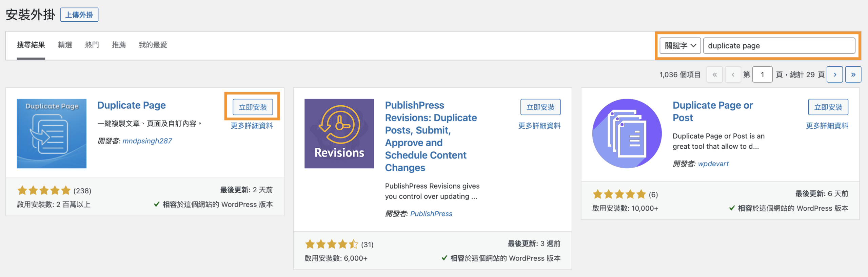Open developer wpdevart link

[713, 164]
